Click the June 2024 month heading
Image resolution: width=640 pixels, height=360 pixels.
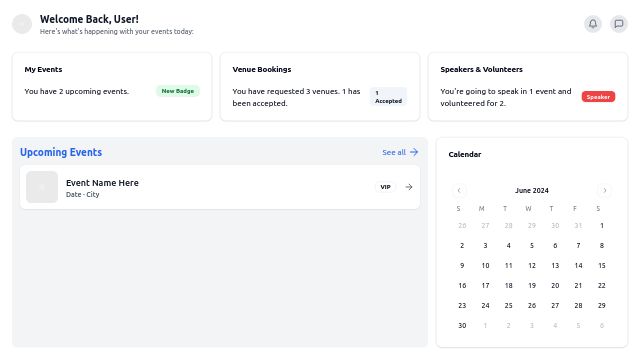532,191
